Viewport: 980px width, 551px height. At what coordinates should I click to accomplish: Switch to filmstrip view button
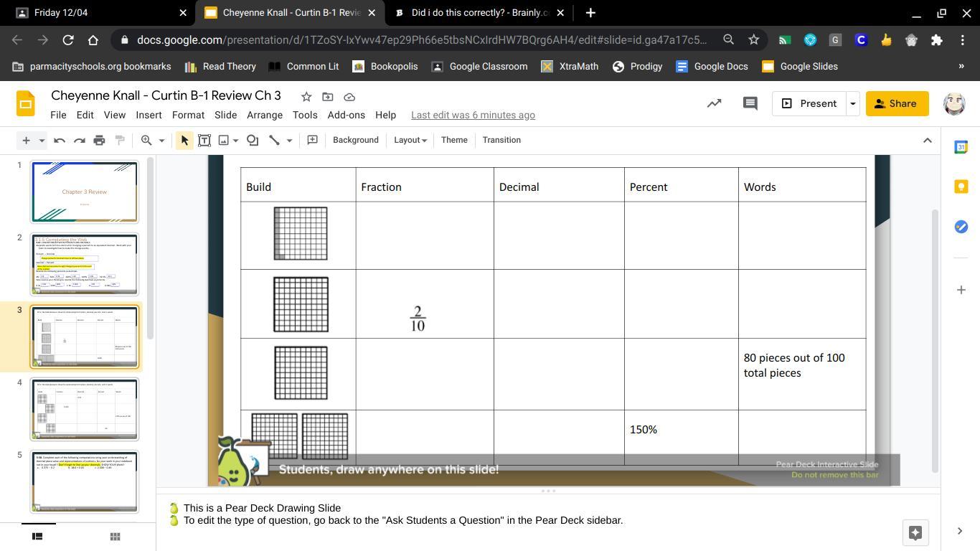[x=38, y=536]
